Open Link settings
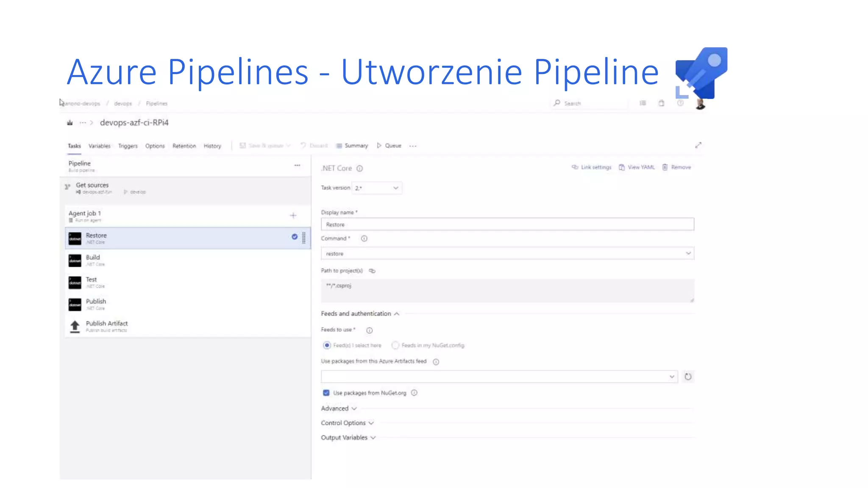The image size is (868, 488). pos(591,167)
